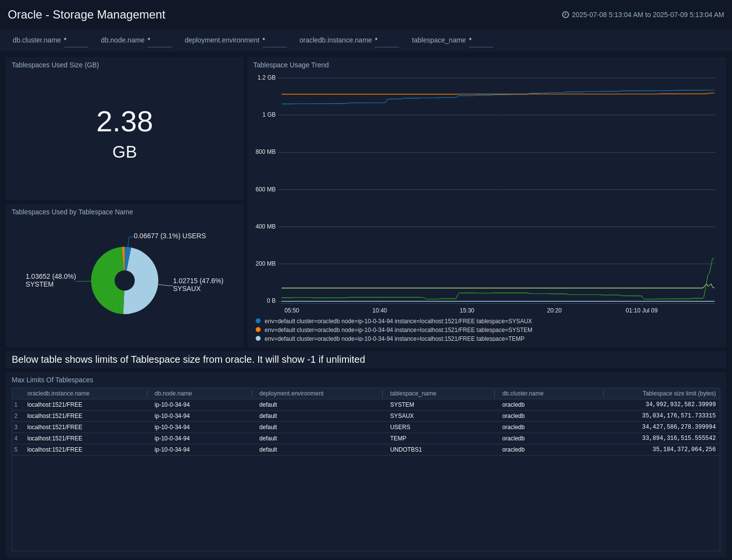This screenshot has width=732, height=560.
Task: Toggle the SYSTEM series legend dot
Action: pos(258,330)
